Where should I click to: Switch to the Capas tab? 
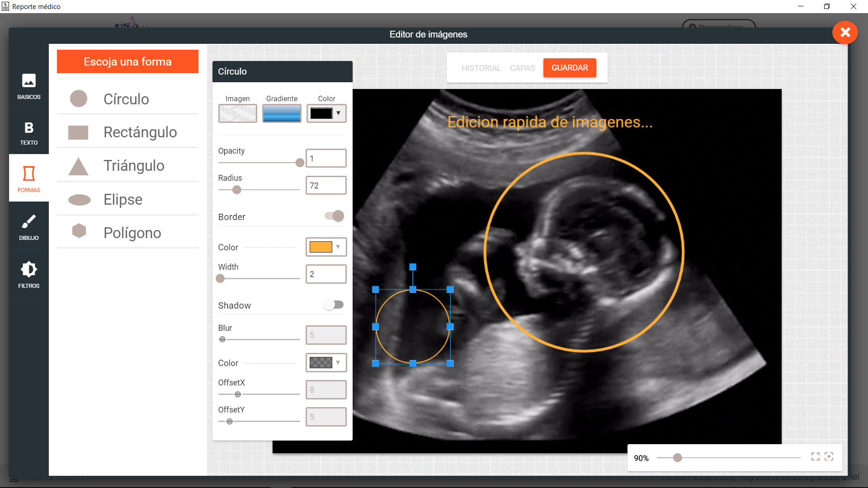point(522,68)
